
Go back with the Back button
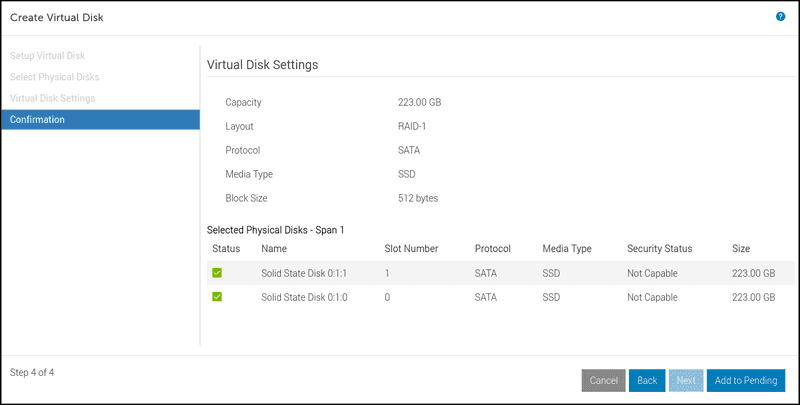click(x=647, y=381)
